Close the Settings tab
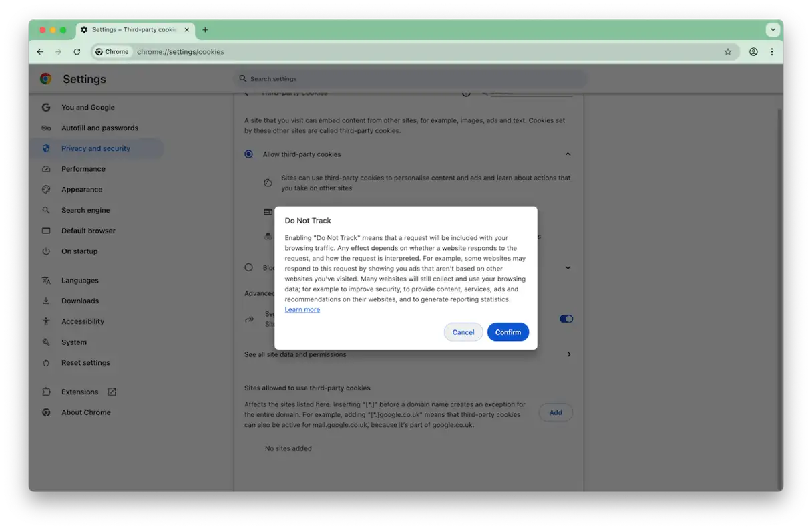812x530 pixels. [187, 30]
